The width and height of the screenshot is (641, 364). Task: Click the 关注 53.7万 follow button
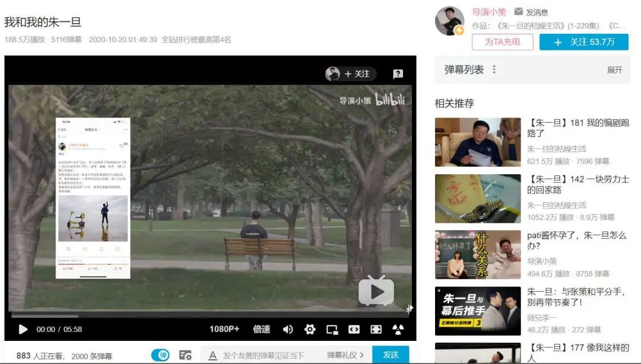click(584, 41)
